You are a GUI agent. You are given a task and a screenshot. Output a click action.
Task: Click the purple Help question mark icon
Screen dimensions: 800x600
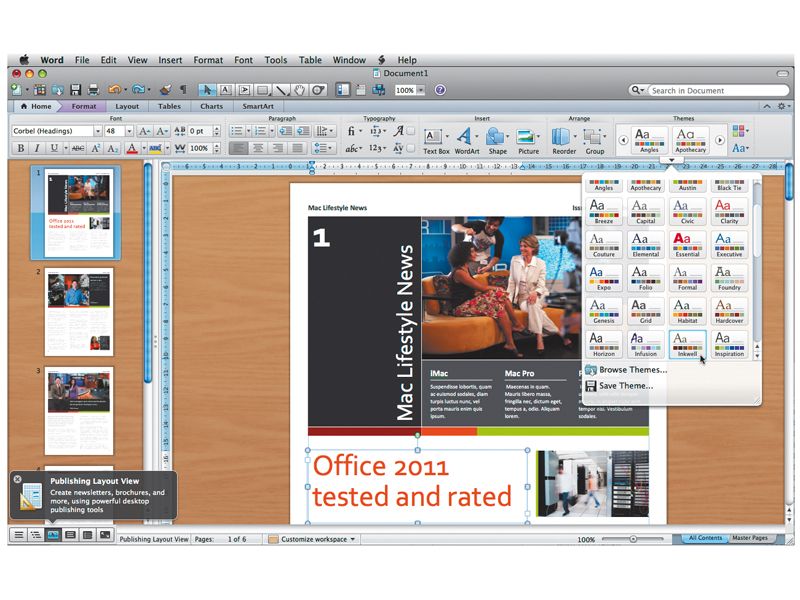[x=440, y=90]
